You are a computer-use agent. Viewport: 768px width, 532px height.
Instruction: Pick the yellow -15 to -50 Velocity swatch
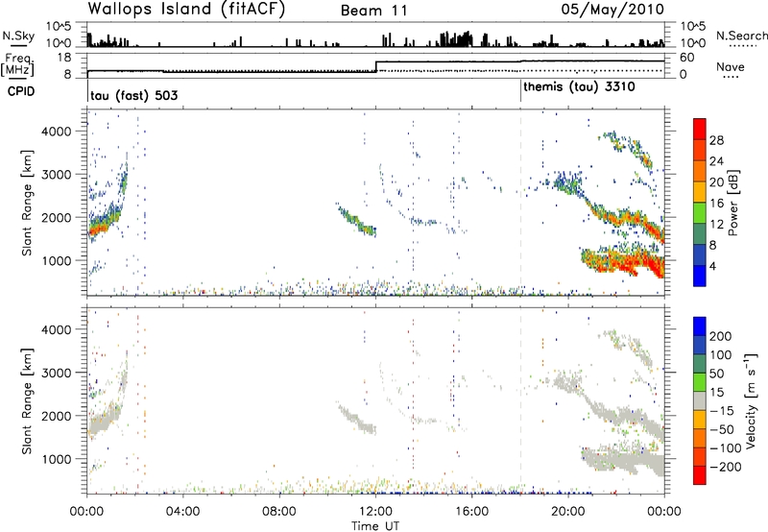[x=700, y=420]
